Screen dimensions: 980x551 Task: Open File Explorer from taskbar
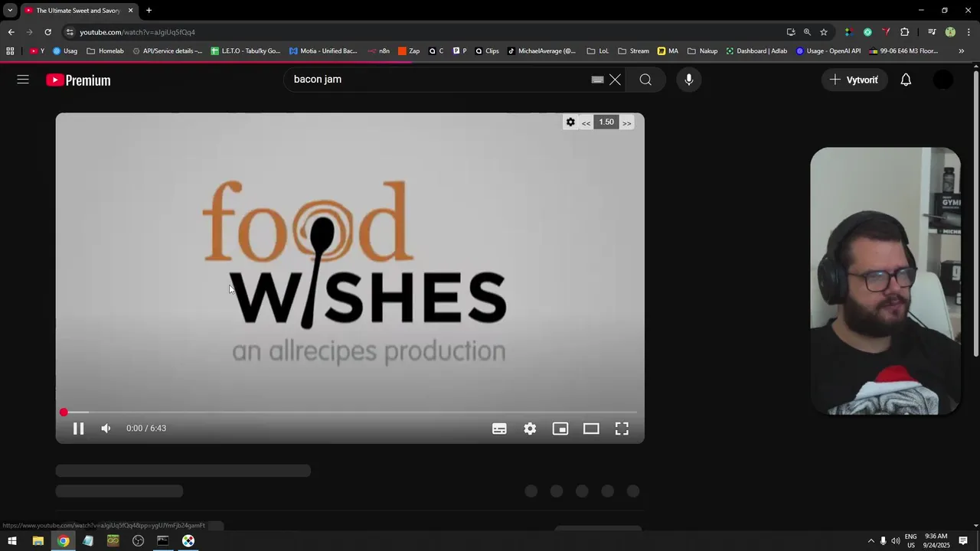click(38, 541)
